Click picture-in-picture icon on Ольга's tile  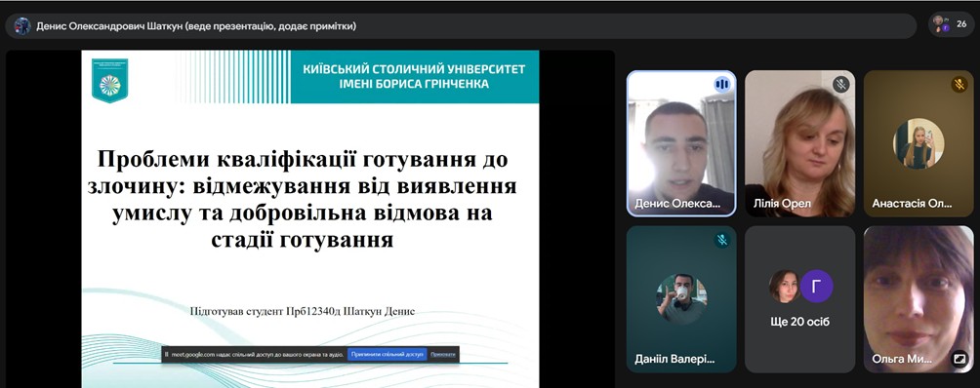(x=959, y=359)
